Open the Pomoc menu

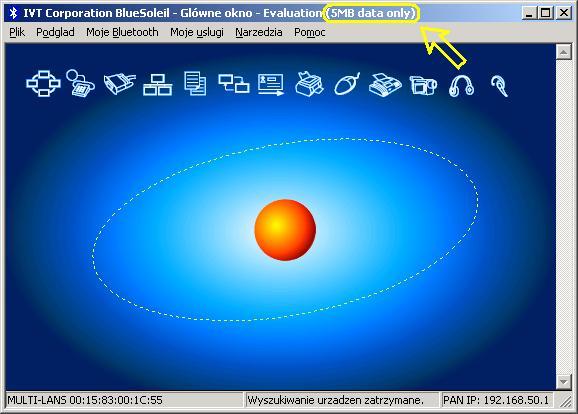click(310, 32)
